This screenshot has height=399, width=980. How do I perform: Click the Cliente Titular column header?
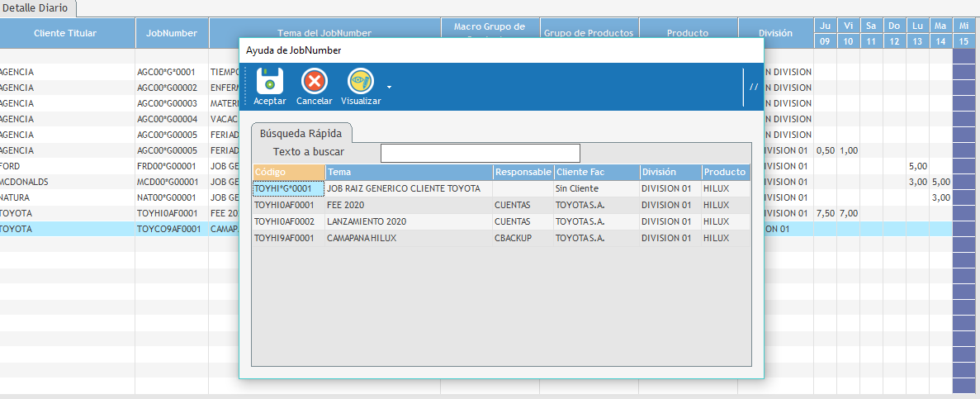pyautogui.click(x=65, y=33)
